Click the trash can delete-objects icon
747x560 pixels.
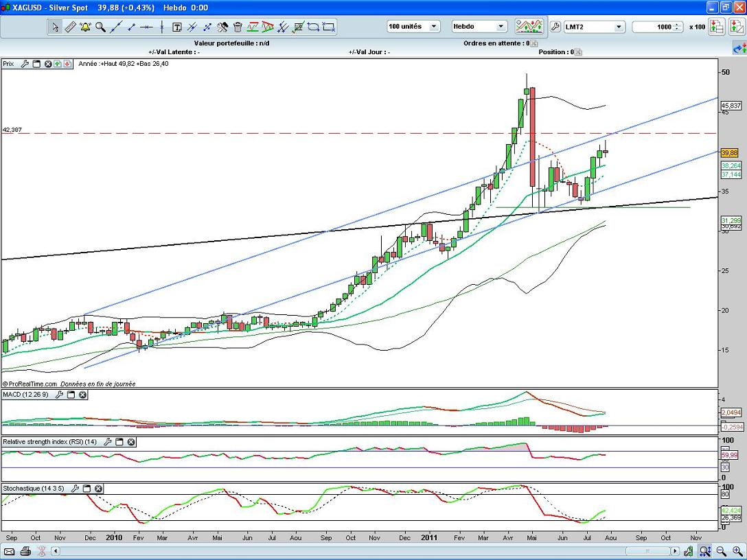(x=238, y=27)
